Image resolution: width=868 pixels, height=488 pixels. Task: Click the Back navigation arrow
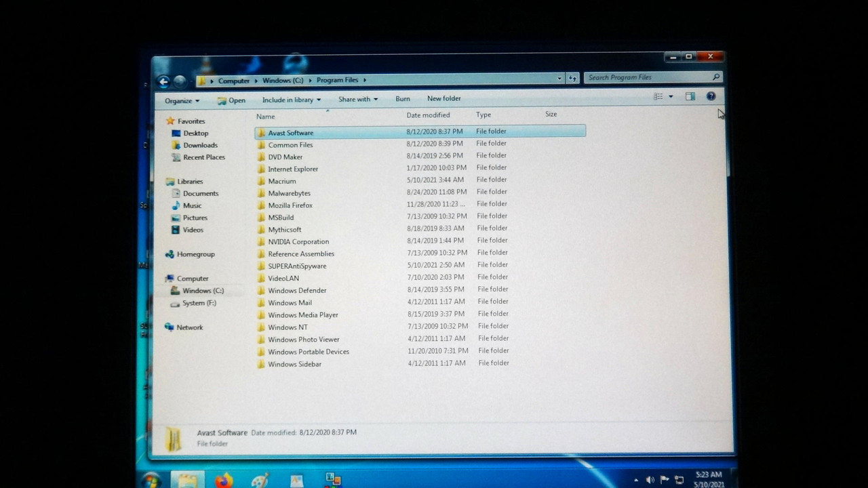click(x=163, y=82)
